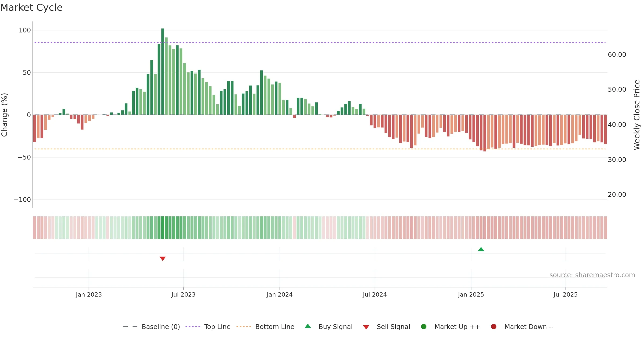Click the −100 tick label on left axis
This screenshot has height=362, width=644.
[22, 200]
